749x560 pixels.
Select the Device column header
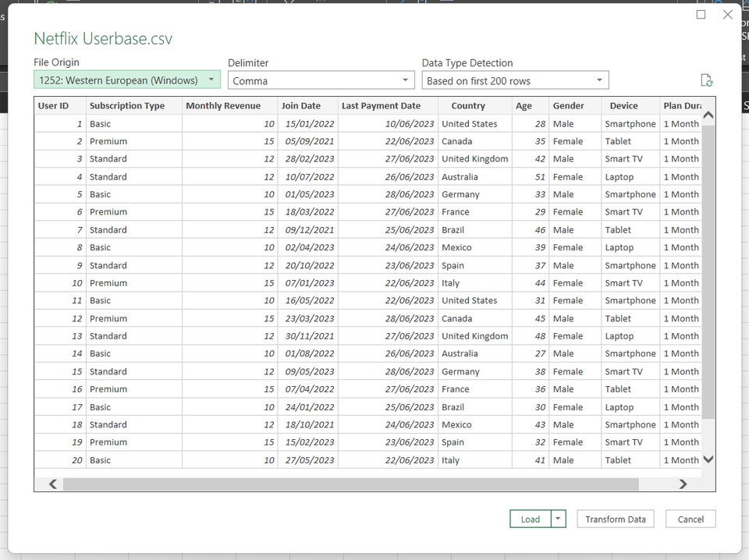pyautogui.click(x=630, y=105)
